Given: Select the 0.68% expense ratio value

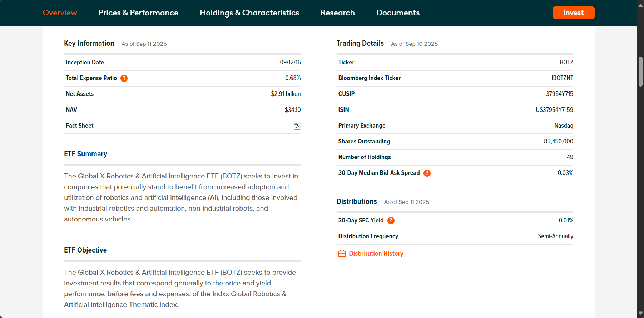Looking at the screenshot, I should [x=293, y=78].
